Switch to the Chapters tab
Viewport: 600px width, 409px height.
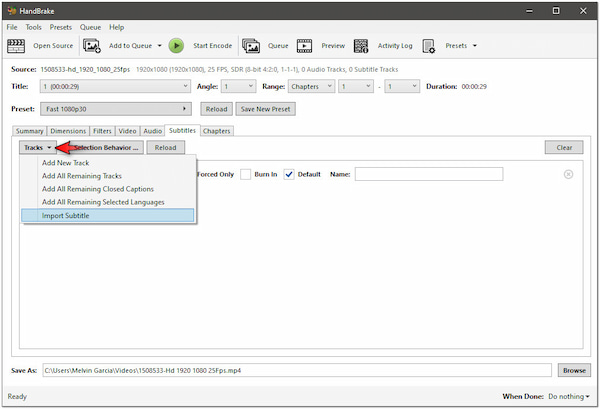coord(216,130)
